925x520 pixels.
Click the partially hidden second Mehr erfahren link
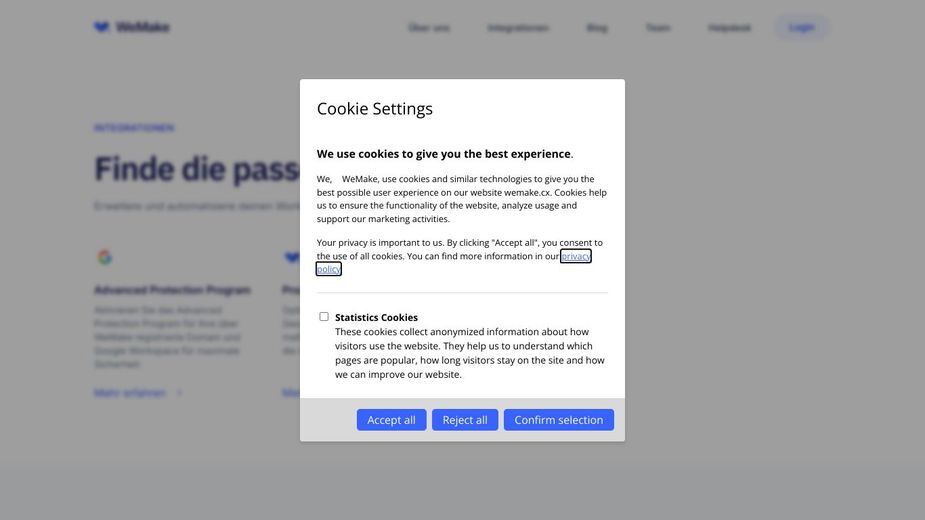pyautogui.click(x=291, y=393)
